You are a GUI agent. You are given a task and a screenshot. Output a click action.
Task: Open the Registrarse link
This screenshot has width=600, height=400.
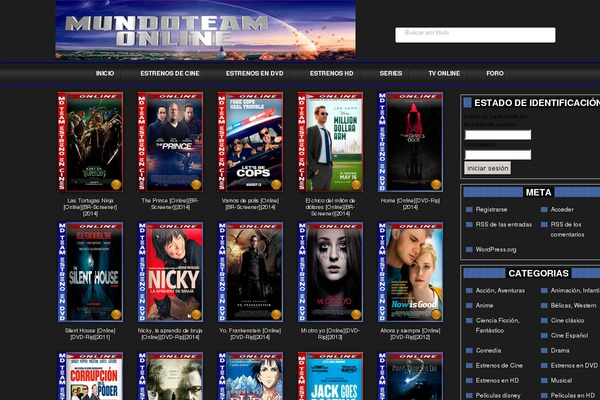click(491, 209)
